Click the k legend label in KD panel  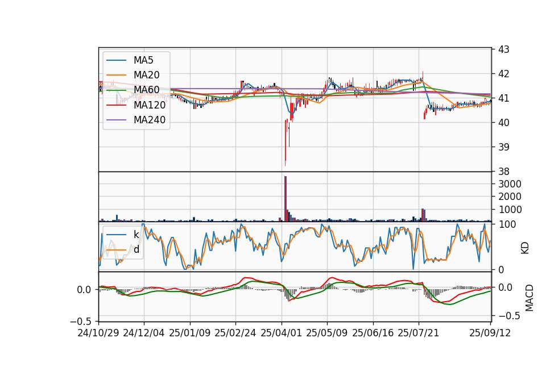pos(136,235)
